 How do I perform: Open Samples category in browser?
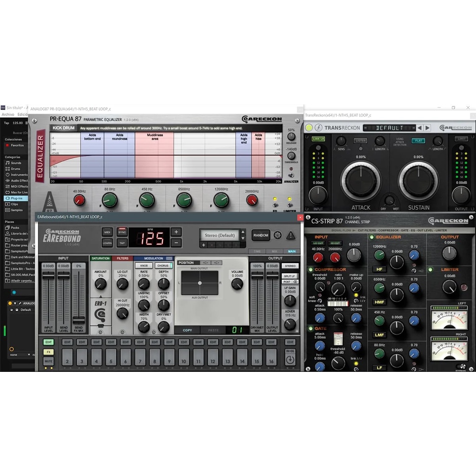(15, 210)
